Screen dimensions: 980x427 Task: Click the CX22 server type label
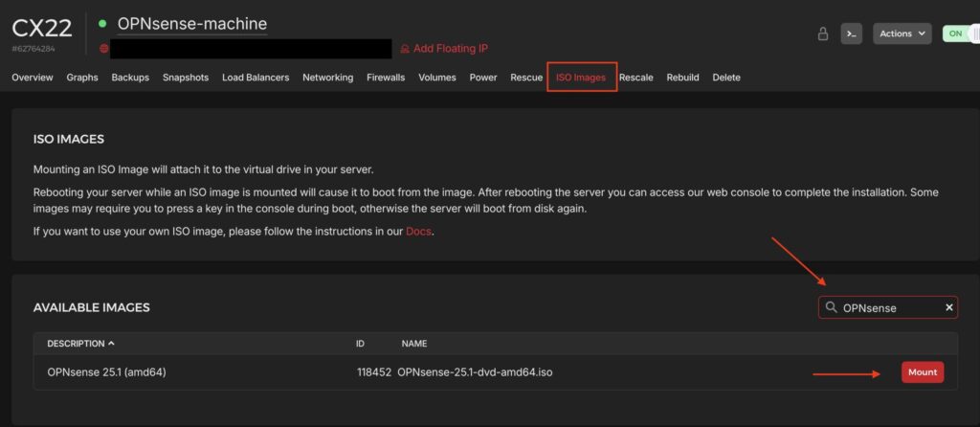pyautogui.click(x=42, y=28)
